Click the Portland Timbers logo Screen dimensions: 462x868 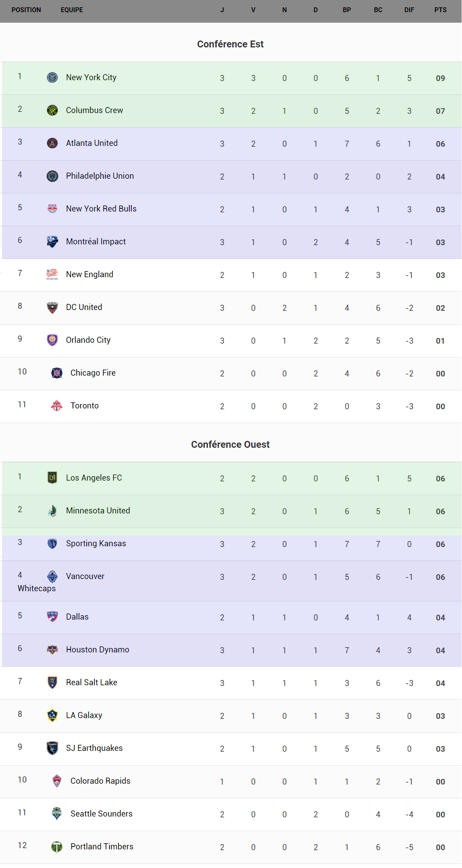(x=57, y=847)
